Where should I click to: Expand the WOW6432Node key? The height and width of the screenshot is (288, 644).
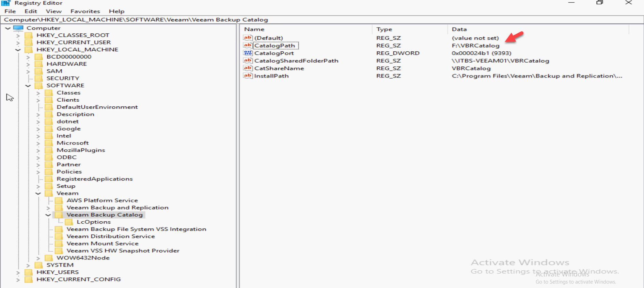[38, 258]
